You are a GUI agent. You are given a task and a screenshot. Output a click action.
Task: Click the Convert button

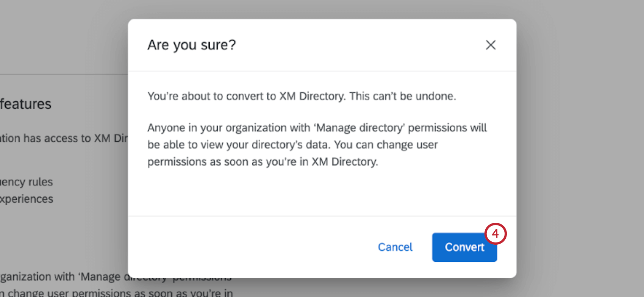click(464, 247)
